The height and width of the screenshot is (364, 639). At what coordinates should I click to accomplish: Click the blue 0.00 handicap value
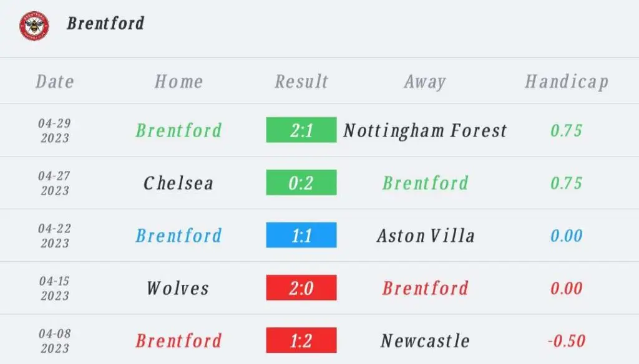[567, 236]
